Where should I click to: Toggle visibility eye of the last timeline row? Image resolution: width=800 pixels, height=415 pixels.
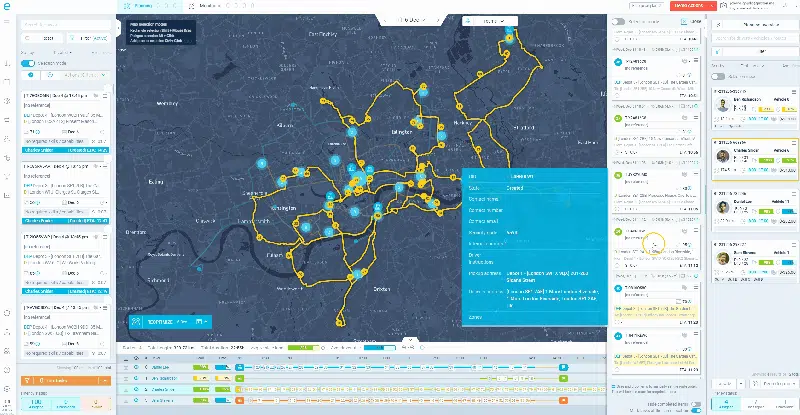[x=136, y=400]
